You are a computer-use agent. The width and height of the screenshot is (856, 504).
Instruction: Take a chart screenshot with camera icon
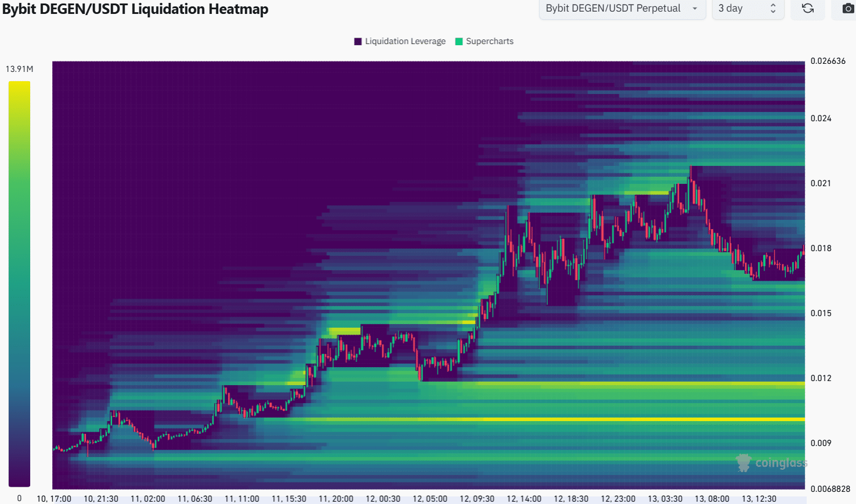[x=848, y=8]
